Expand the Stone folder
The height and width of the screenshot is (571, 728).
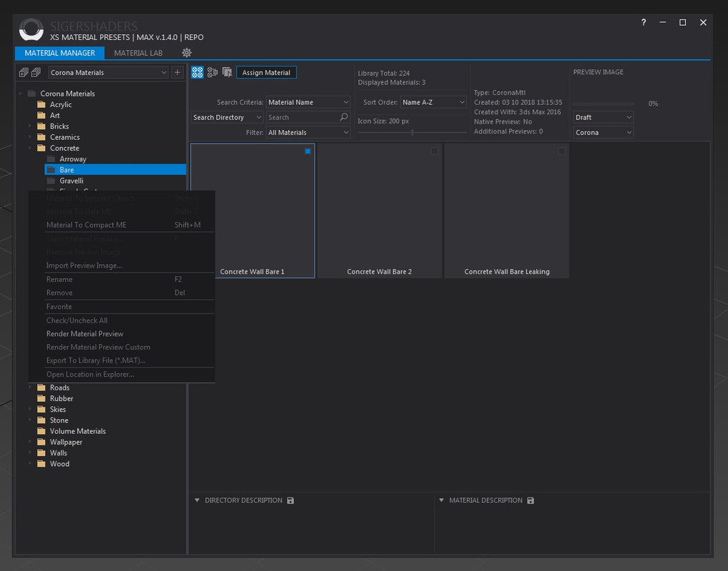tap(30, 420)
